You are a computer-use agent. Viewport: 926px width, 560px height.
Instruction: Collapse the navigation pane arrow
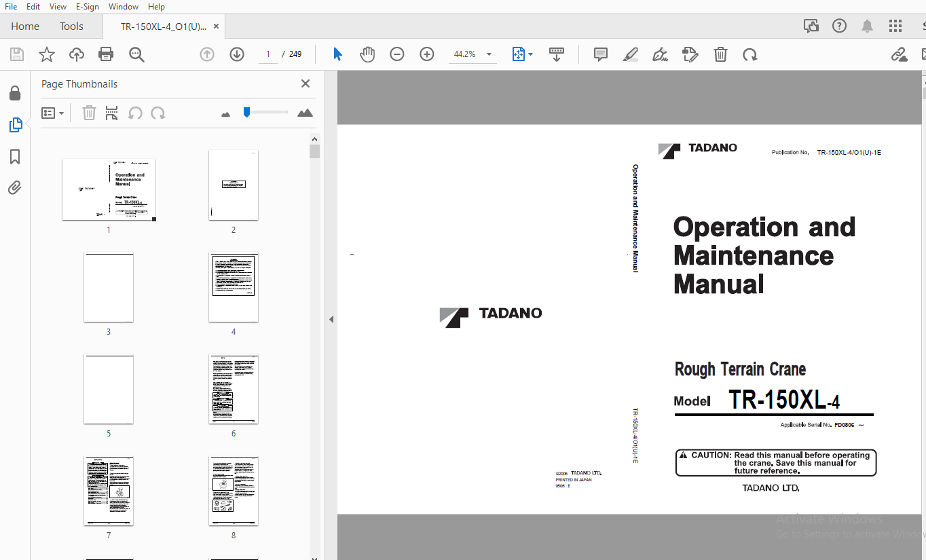click(x=331, y=319)
